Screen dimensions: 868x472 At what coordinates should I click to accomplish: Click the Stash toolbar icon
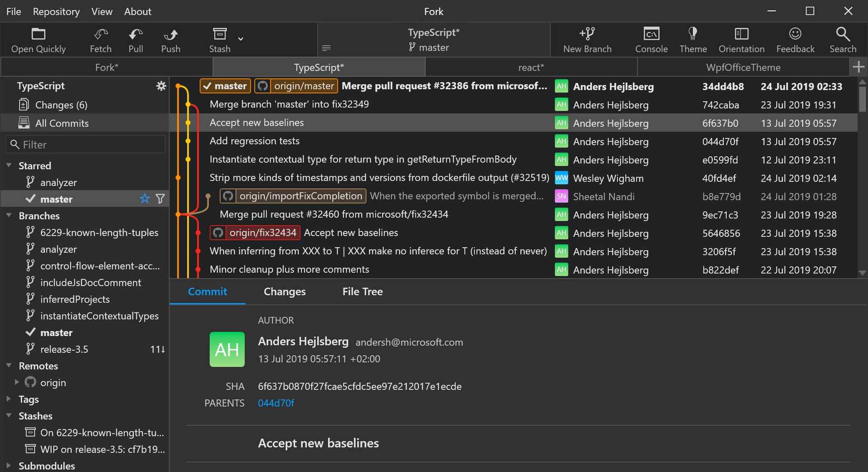pyautogui.click(x=220, y=34)
